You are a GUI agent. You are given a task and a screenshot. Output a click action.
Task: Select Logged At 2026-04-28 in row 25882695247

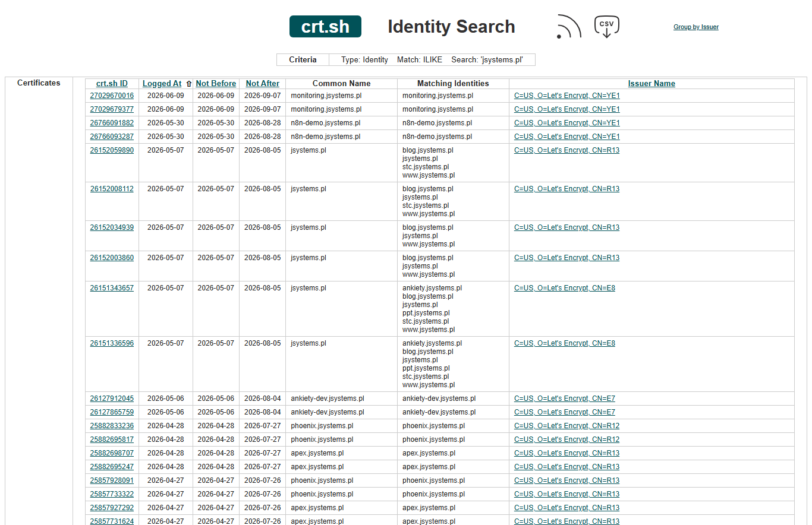coord(166,467)
